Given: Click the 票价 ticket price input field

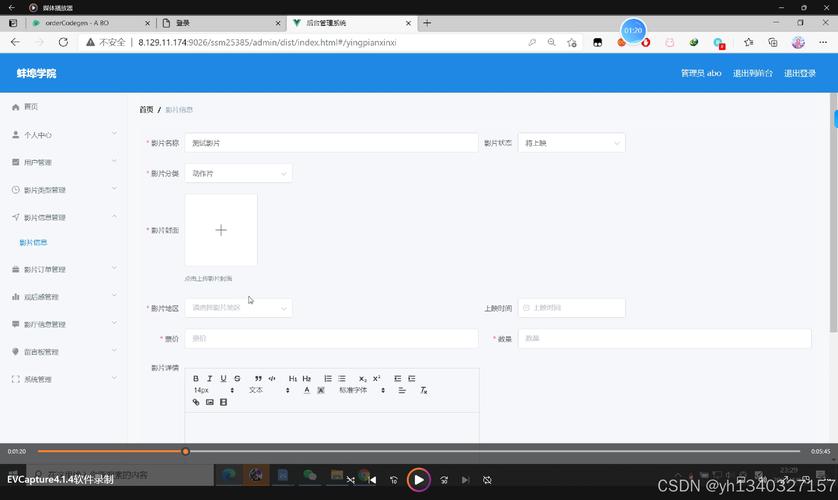Looking at the screenshot, I should pyautogui.click(x=331, y=338).
